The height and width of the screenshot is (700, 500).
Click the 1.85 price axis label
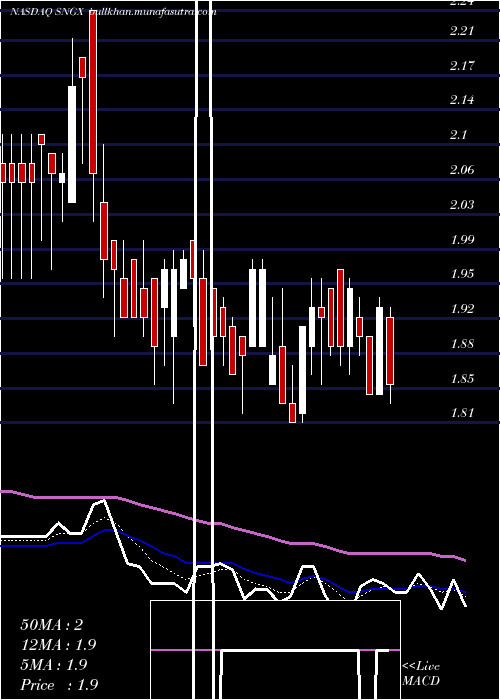[x=462, y=379]
